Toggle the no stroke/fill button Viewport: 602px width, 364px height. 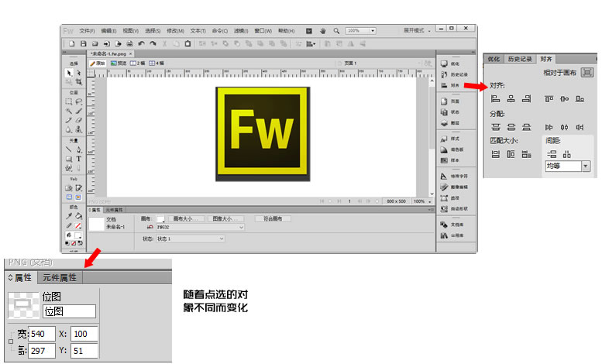[74, 243]
